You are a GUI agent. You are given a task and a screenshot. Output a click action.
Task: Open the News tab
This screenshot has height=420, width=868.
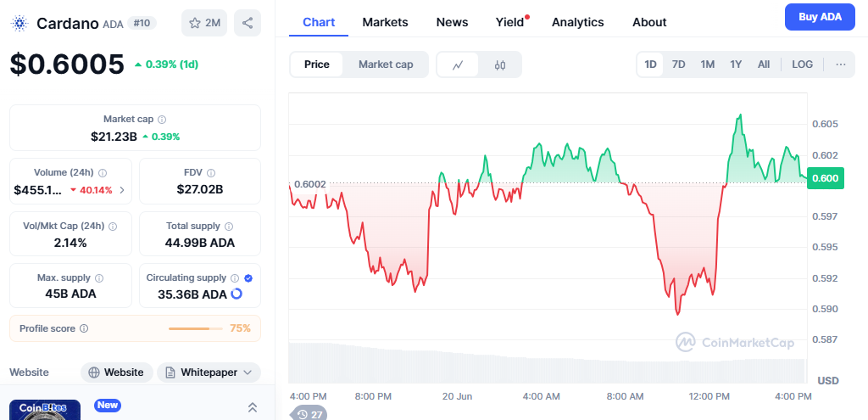[453, 22]
